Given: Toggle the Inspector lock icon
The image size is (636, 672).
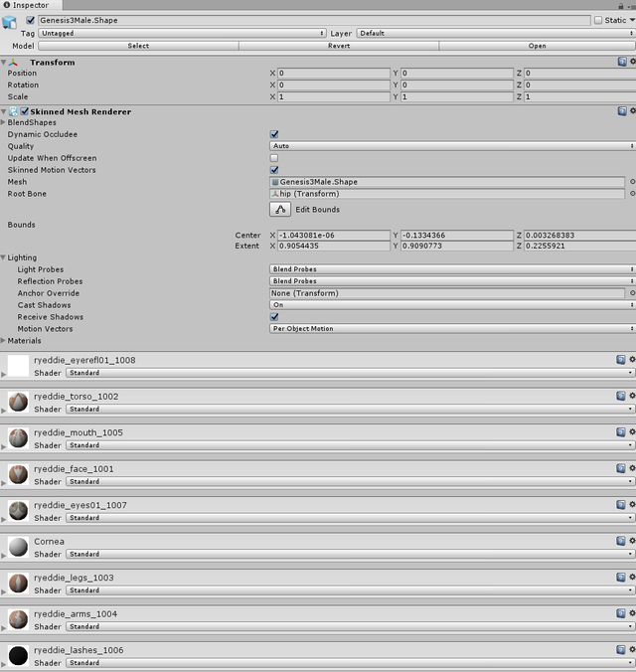Looking at the screenshot, I should (620, 6).
